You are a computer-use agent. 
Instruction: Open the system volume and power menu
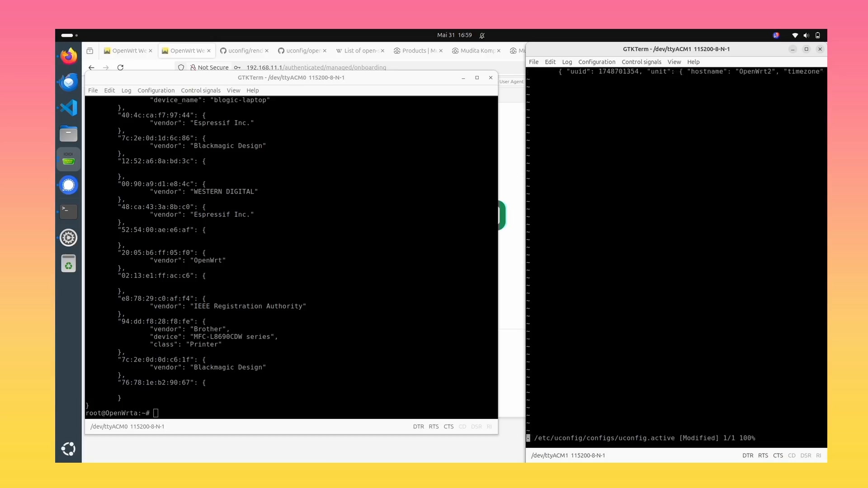tap(806, 35)
